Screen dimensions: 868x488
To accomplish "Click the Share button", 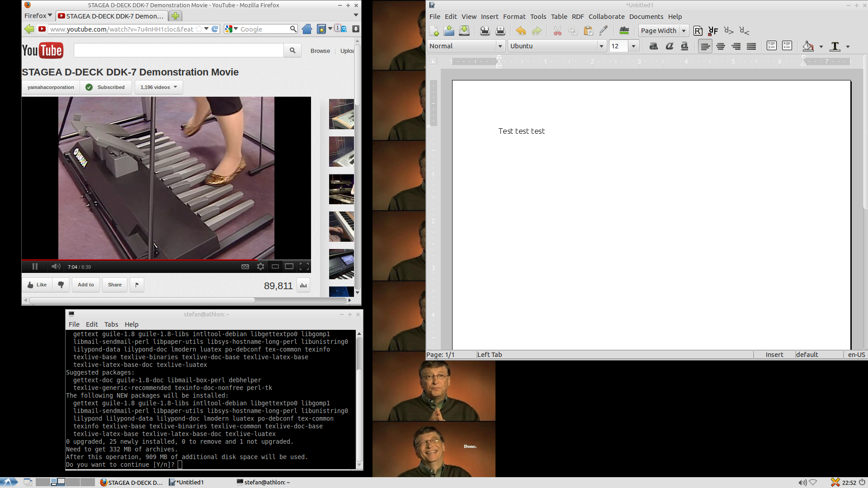I will (115, 285).
